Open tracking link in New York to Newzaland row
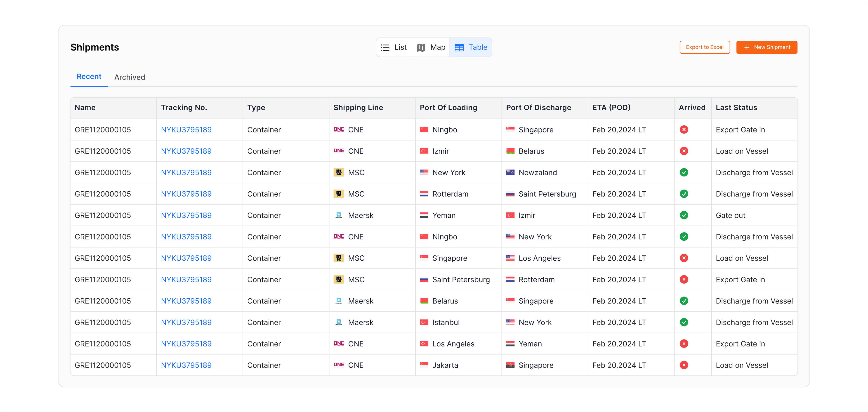This screenshot has height=412, width=868. click(x=186, y=172)
